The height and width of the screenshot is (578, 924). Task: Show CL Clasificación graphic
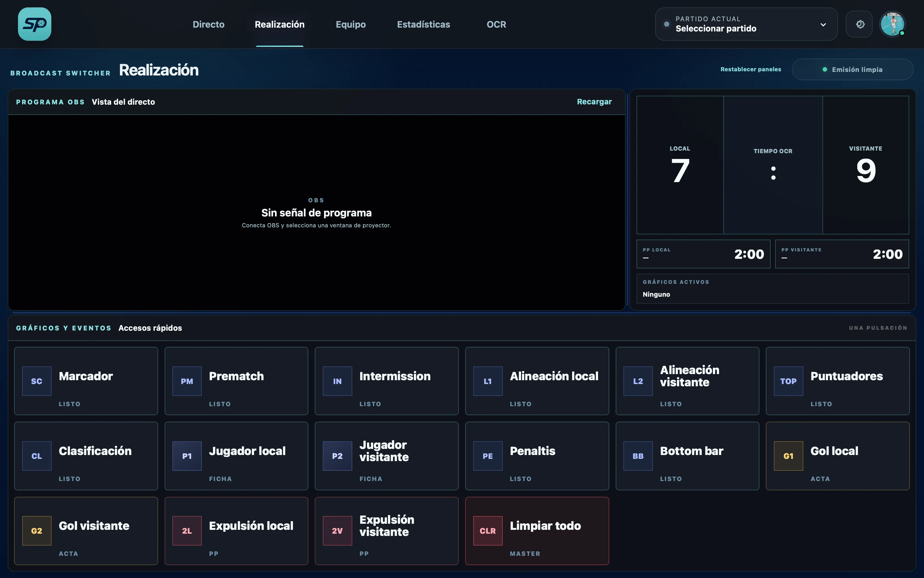coord(86,456)
